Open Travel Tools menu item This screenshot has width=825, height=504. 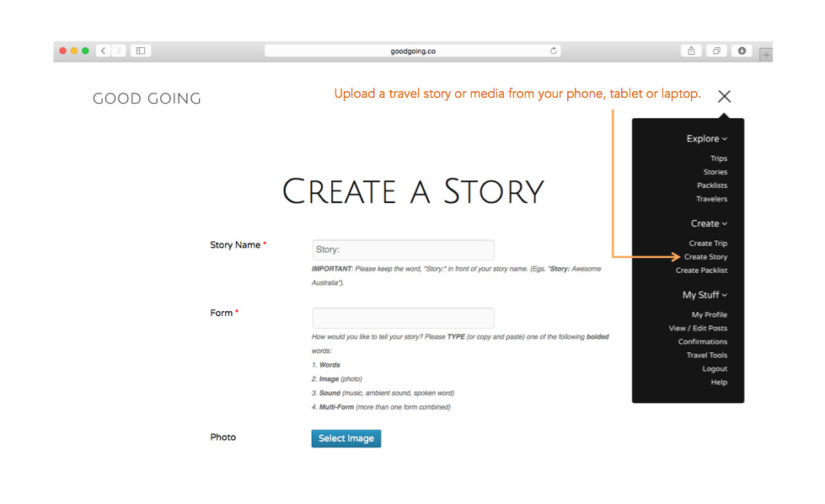[x=707, y=355]
